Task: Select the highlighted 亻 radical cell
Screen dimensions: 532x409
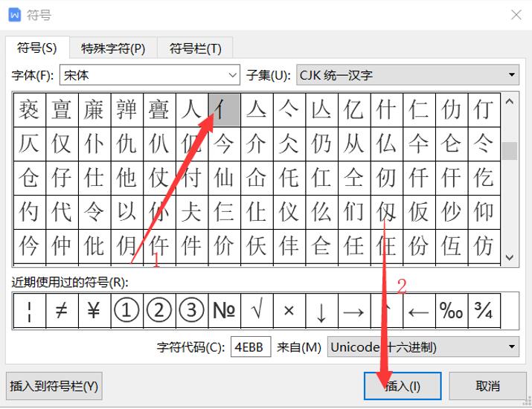Action: point(224,110)
